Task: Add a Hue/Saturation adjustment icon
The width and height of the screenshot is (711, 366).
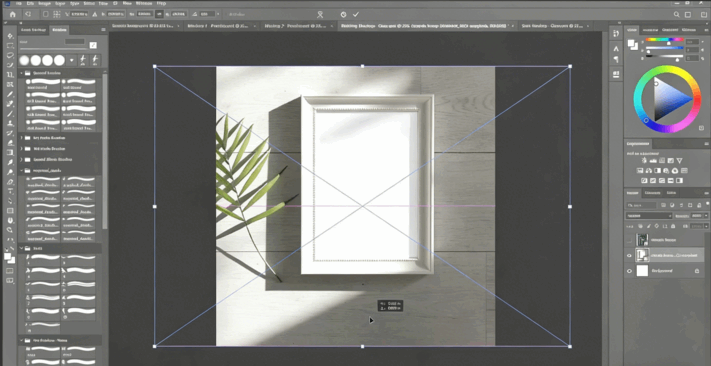Action: 640,171
